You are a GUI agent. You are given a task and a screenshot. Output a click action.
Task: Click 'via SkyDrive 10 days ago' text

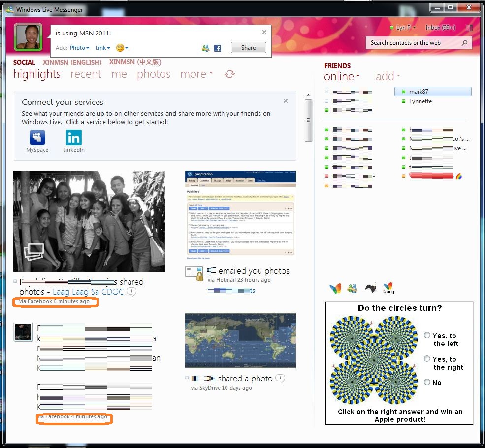(x=221, y=388)
